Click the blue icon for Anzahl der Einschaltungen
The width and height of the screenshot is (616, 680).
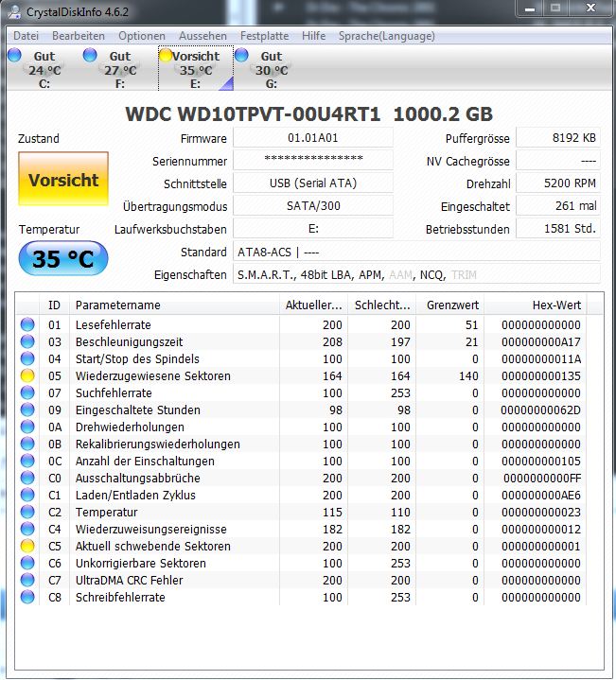point(27,461)
